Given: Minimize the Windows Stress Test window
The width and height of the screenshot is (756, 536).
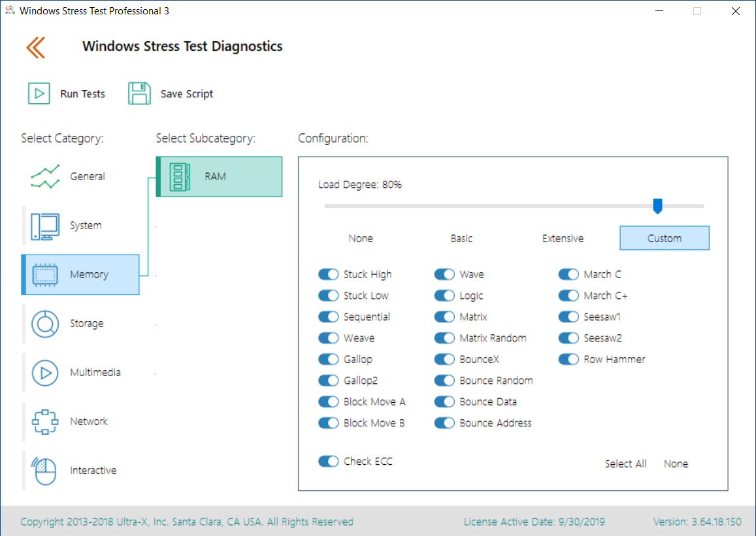Looking at the screenshot, I should (659, 10).
